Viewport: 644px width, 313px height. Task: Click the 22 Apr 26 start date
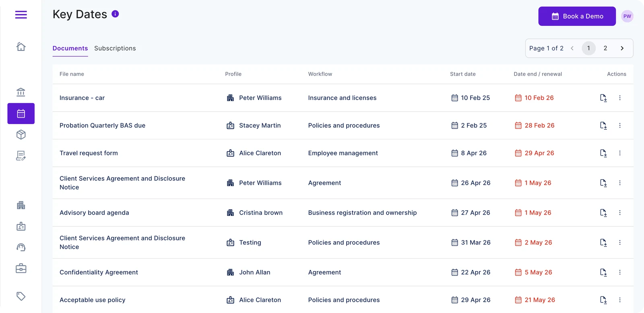pos(476,272)
